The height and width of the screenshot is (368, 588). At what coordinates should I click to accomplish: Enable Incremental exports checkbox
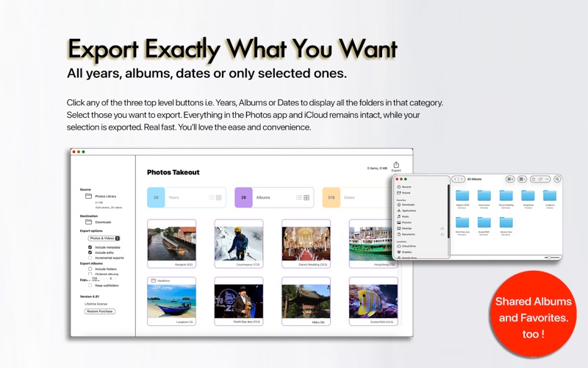90,258
